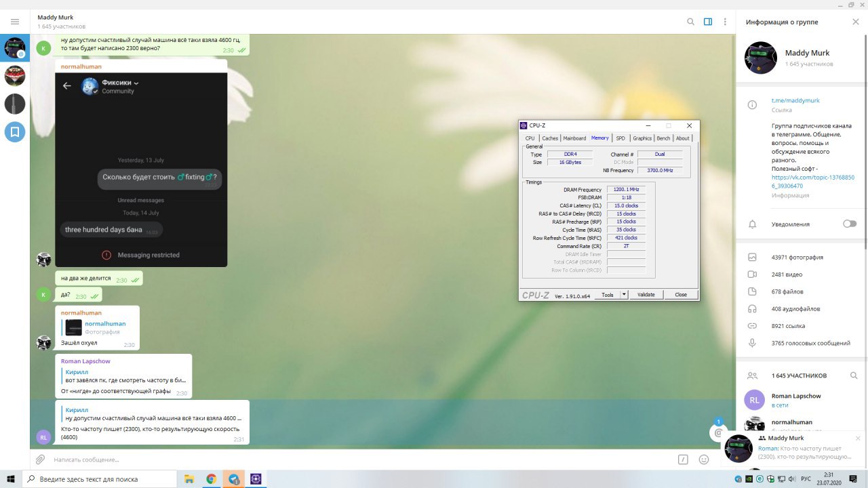This screenshot has height=488, width=868.
Task: Close the group info panel
Action: pyautogui.click(x=855, y=22)
